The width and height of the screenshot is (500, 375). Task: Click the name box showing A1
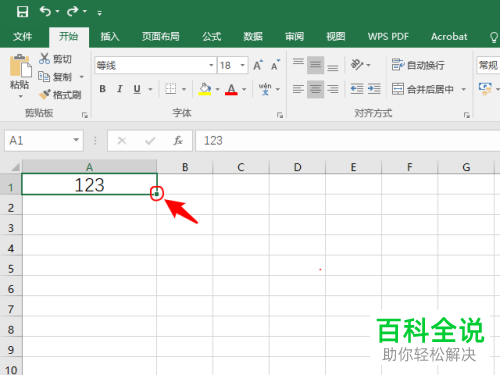click(44, 141)
